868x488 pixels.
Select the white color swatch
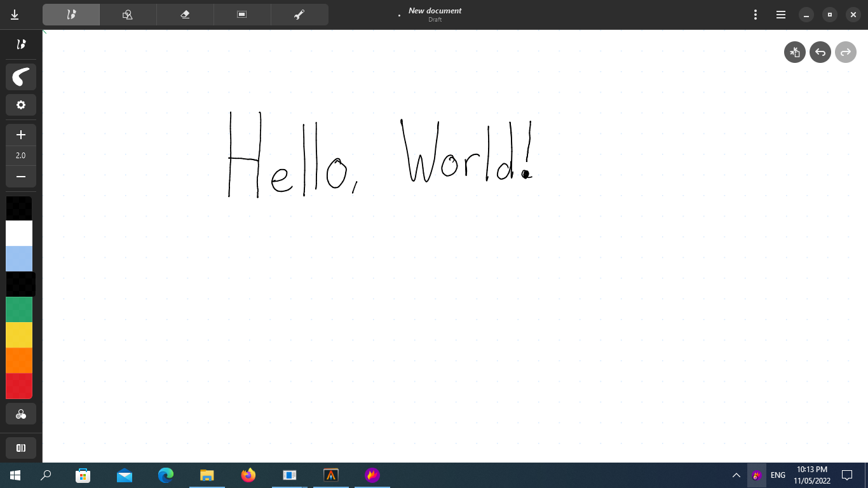click(x=19, y=233)
